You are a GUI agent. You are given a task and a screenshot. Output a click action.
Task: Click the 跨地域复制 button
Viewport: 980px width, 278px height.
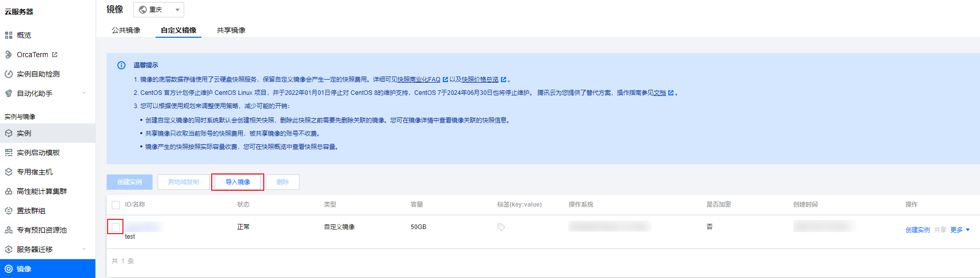coord(184,182)
